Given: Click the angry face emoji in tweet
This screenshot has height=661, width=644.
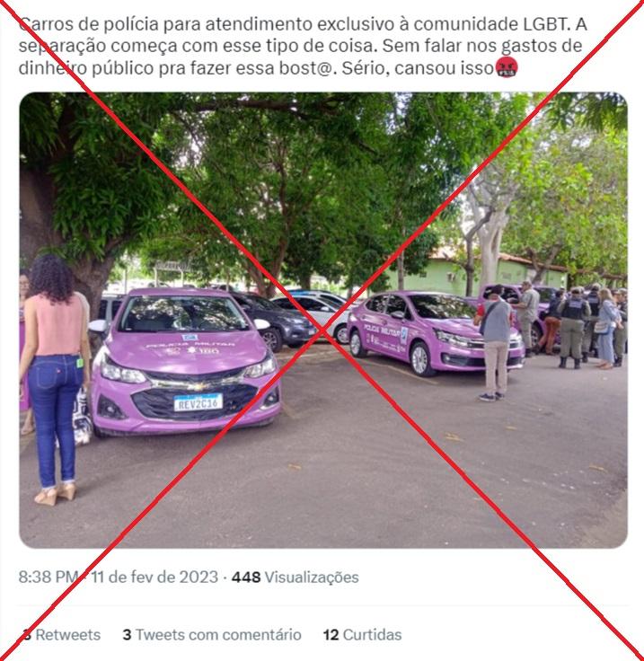Looking at the screenshot, I should click(x=507, y=67).
